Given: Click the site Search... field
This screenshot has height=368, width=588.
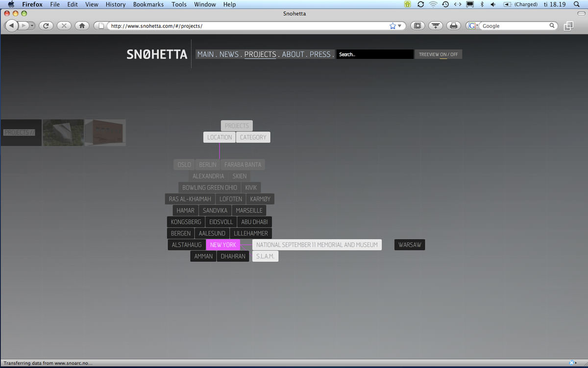Looking at the screenshot, I should (375, 54).
